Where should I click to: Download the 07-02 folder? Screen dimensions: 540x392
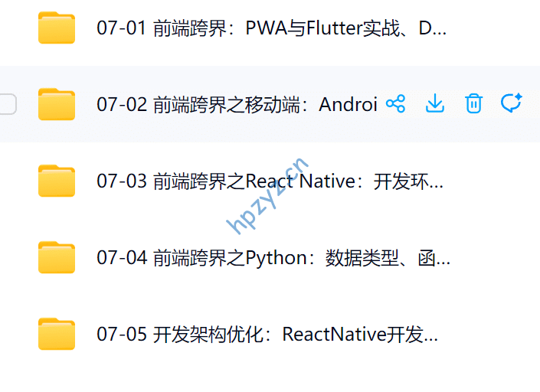(x=434, y=104)
